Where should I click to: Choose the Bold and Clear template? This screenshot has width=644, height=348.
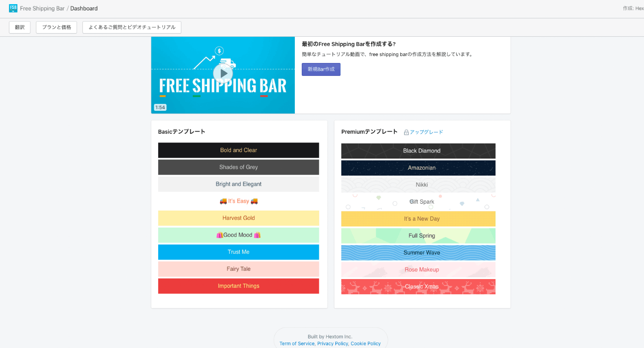pos(239,150)
